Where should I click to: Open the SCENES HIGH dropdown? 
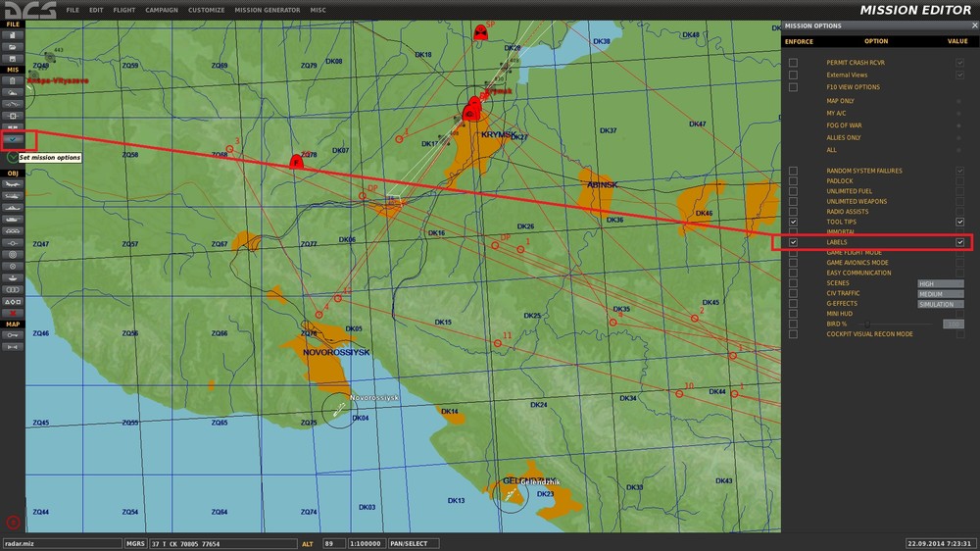(941, 284)
